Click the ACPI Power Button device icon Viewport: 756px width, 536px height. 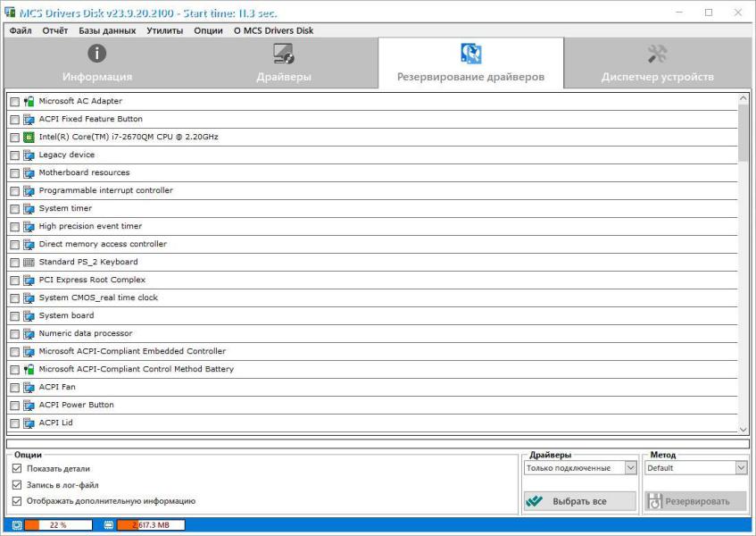[x=29, y=405]
